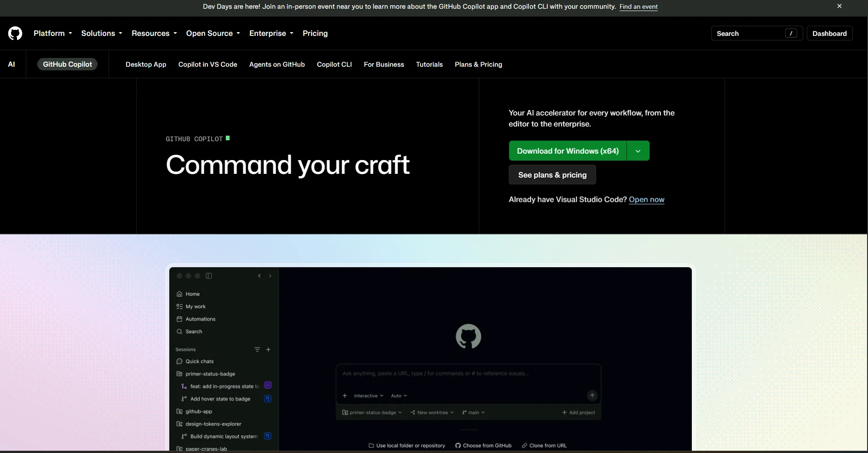This screenshot has width=868, height=453.
Task: Click the Dashboard button
Action: coord(829,33)
